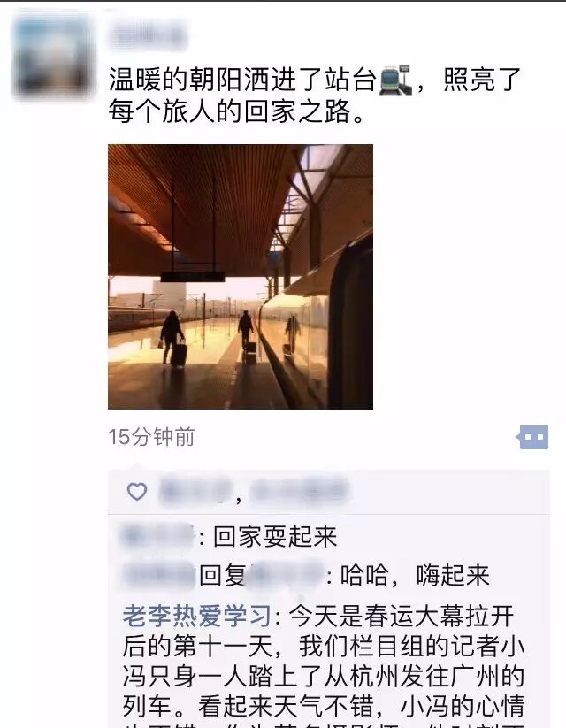Select the long 春运 comment about reporter 小冯
Screen dimensions: 566x728
pyautogui.click(x=324, y=665)
